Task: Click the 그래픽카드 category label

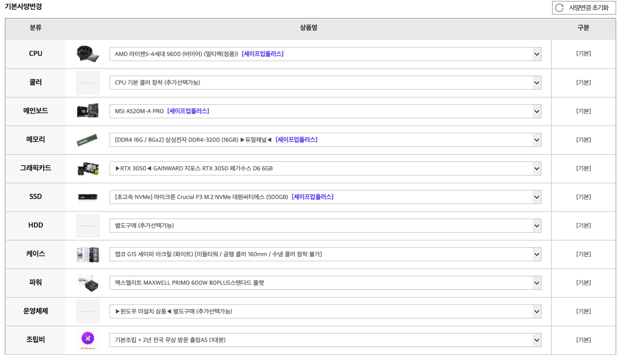Action: click(x=35, y=168)
